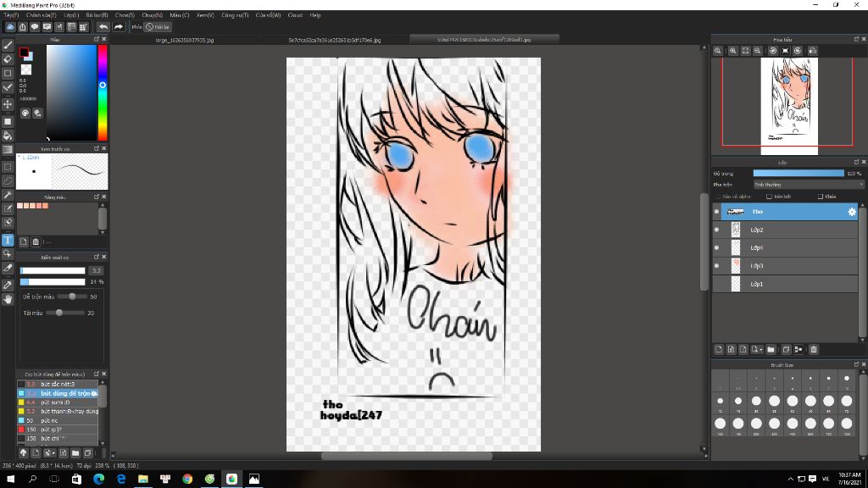This screenshot has height=488, width=868.
Task: Select the Move tool
Action: (8, 104)
